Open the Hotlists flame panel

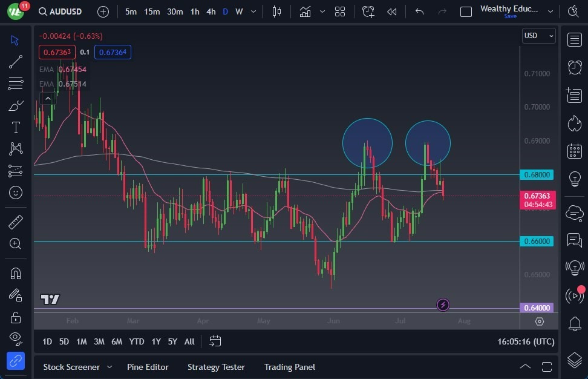[x=574, y=123]
